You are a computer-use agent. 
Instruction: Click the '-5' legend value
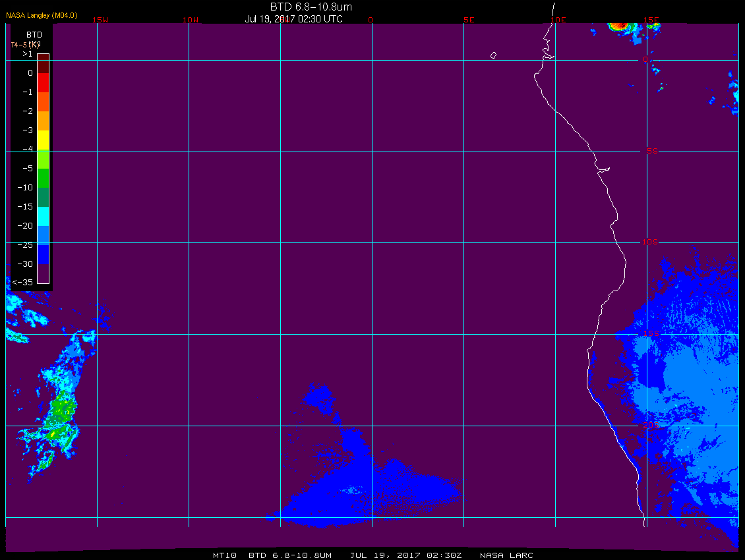(x=28, y=169)
